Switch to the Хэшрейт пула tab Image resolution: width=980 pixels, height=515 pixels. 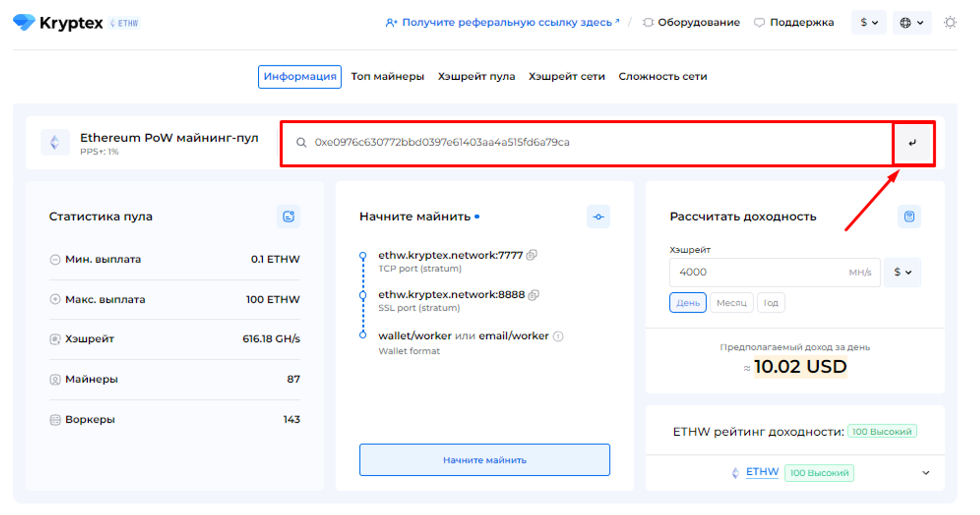(476, 77)
